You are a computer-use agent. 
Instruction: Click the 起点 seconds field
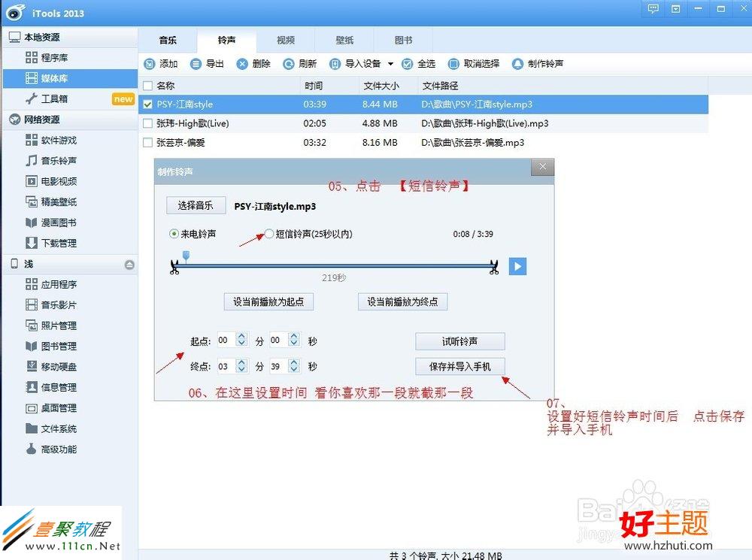(x=278, y=340)
